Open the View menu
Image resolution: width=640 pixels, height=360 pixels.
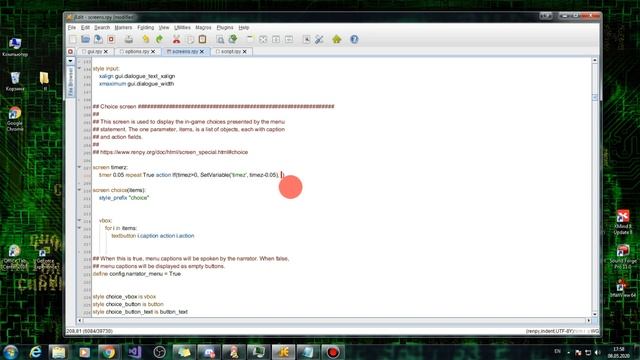click(x=164, y=27)
